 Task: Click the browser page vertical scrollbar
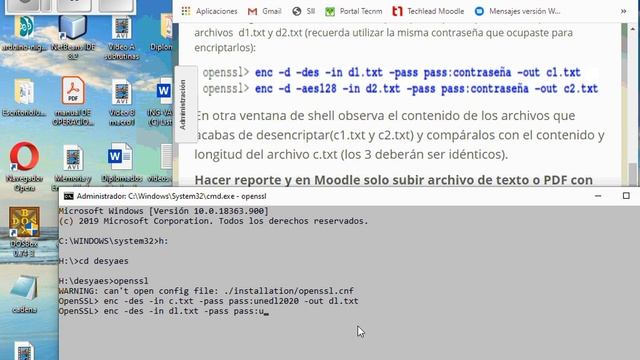(x=633, y=104)
